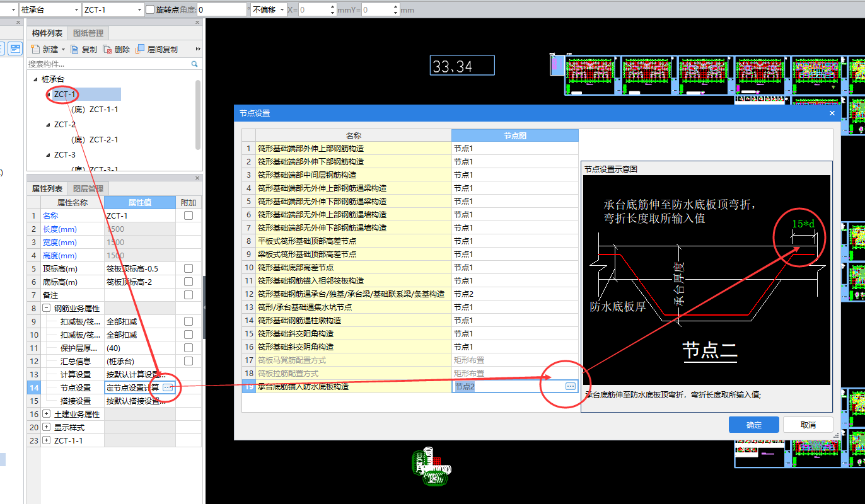Open the ellipsis button in 节点设置 property row
865x504 pixels.
[167, 387]
